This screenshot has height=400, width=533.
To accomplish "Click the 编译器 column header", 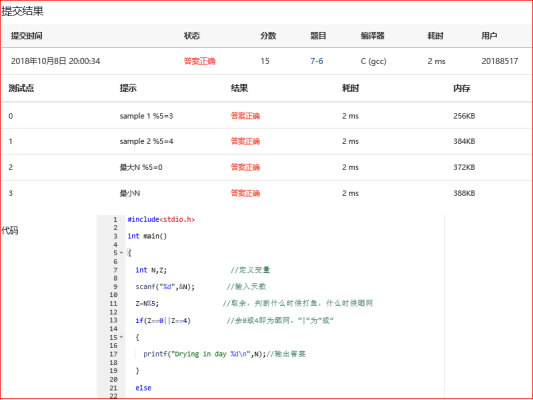I will pyautogui.click(x=373, y=36).
